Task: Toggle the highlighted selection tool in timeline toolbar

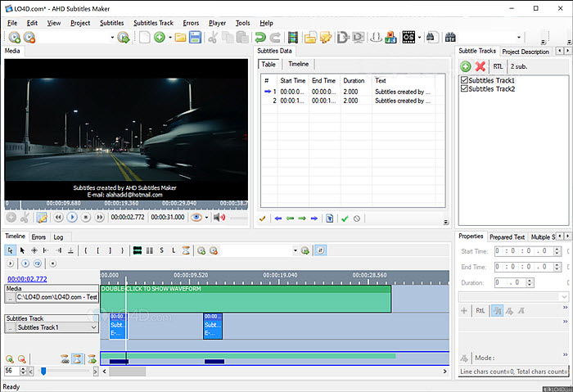Action: (10, 250)
